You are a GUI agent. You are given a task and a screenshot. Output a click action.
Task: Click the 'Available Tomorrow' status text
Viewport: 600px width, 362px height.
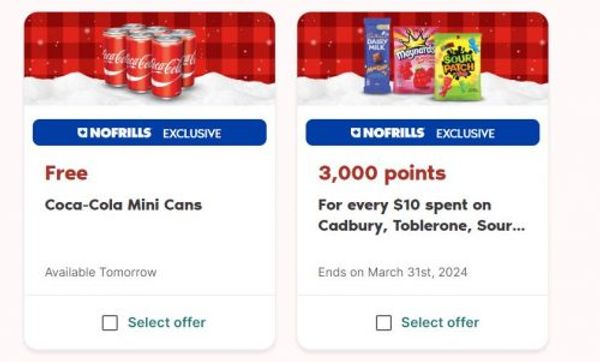pyautogui.click(x=101, y=272)
